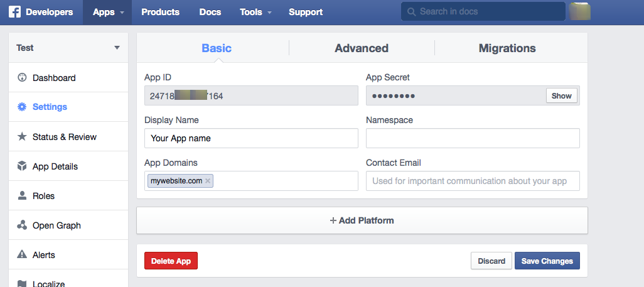Remove the mywebsite.com domain tag

coord(207,181)
